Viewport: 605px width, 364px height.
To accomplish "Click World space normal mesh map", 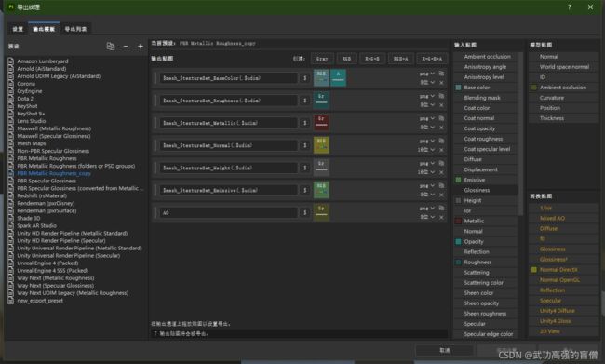I will click(x=564, y=67).
